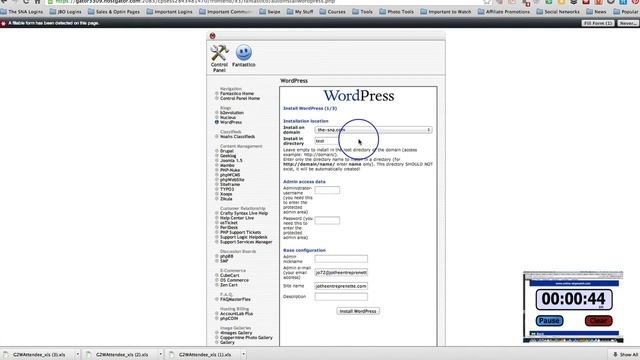Open 4images Gallery link
Image resolution: width=640 pixels, height=360 pixels.
(236, 333)
